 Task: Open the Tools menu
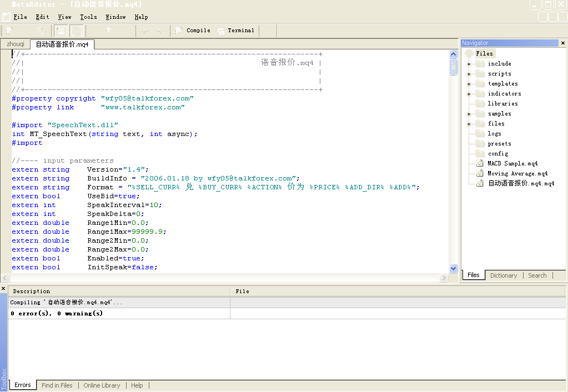coord(88,17)
